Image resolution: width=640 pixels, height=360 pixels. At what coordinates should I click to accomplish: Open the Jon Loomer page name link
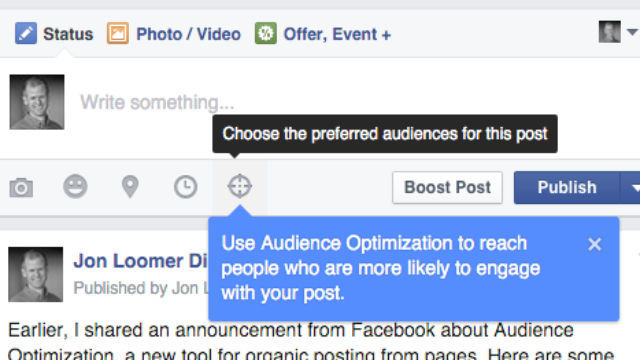tap(141, 261)
